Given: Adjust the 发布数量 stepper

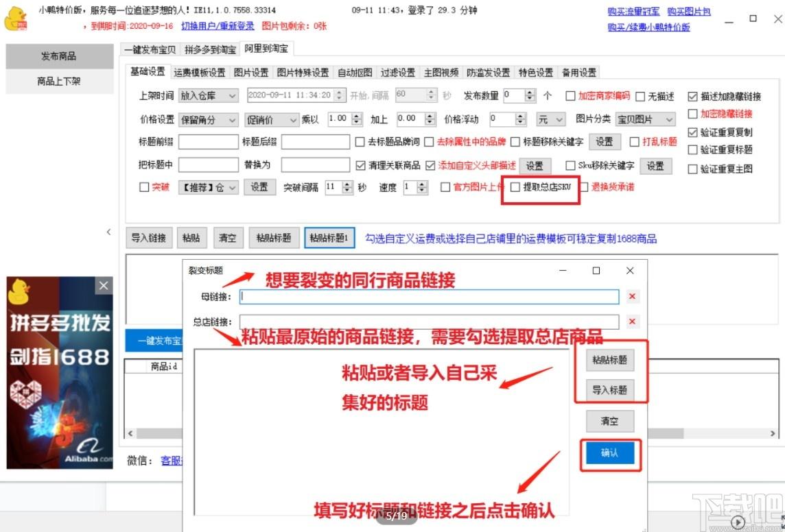Looking at the screenshot, I should (x=530, y=95).
